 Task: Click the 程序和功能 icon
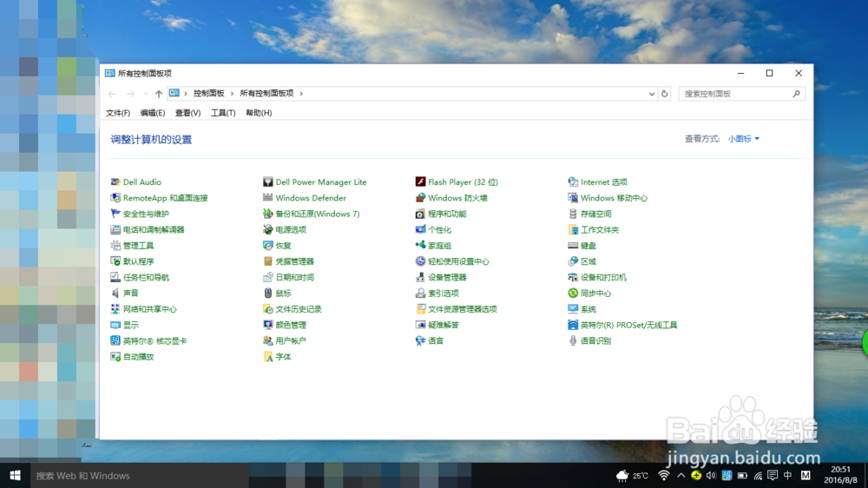coord(420,214)
